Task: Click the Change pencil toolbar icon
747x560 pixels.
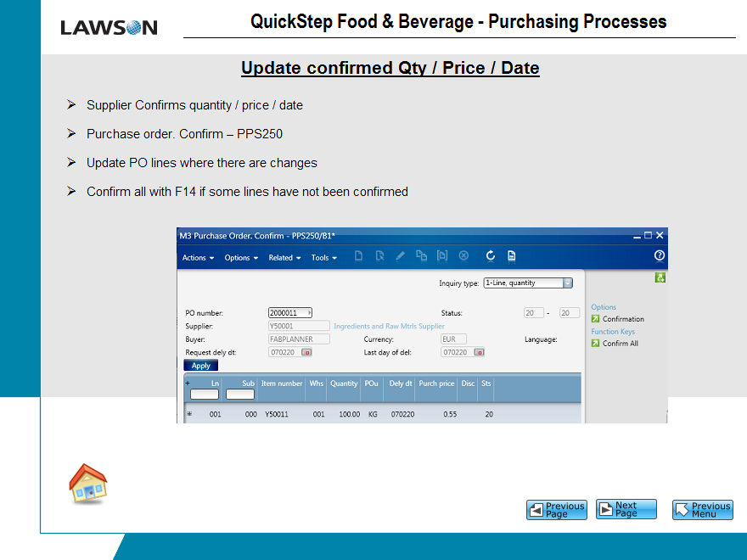Action: coord(400,256)
